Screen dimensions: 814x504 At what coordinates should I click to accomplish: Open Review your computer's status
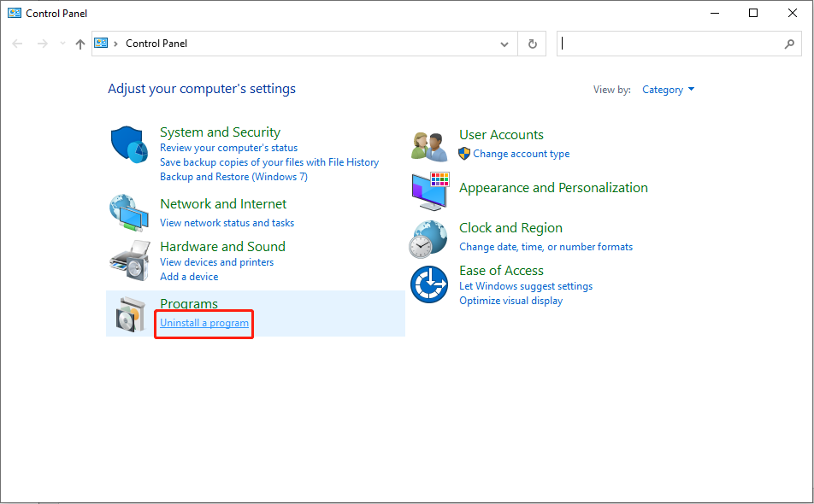pyautogui.click(x=229, y=148)
